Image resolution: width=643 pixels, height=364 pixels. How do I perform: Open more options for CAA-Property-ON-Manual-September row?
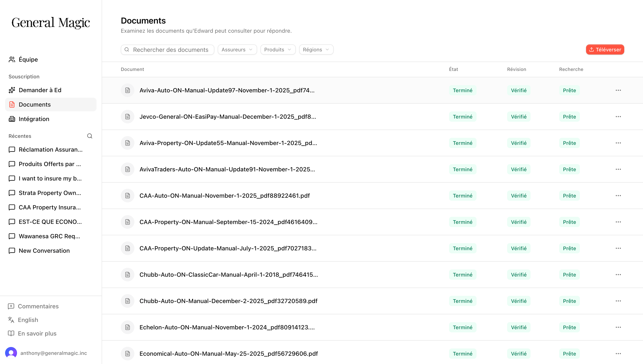[618, 222]
